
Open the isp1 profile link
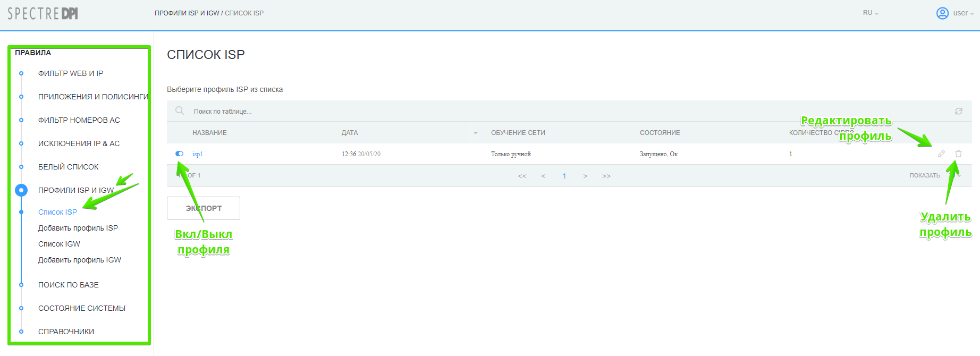[x=197, y=154]
